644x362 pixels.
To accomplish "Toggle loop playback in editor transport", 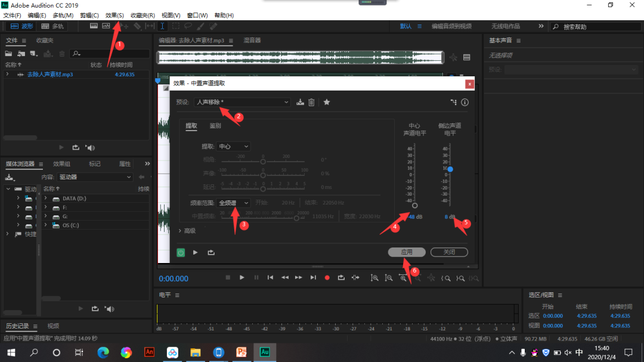I will point(341,278).
